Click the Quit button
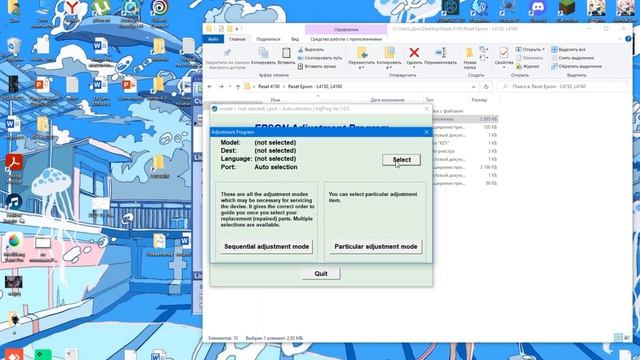 point(321,273)
